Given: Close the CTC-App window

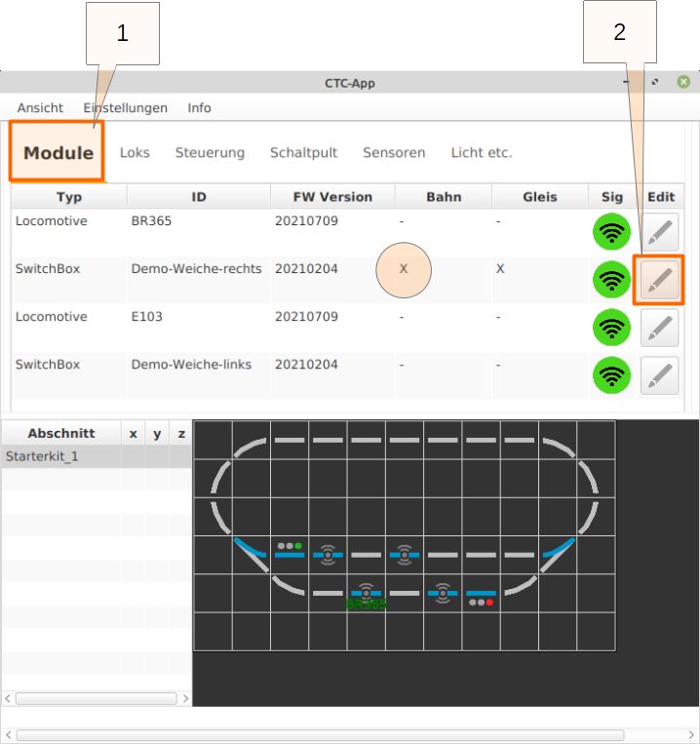Looking at the screenshot, I should (683, 82).
